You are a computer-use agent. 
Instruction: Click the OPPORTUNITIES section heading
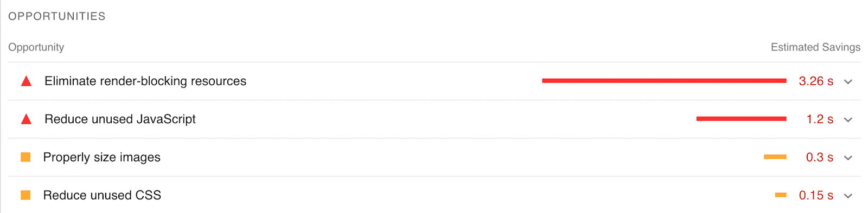click(57, 16)
